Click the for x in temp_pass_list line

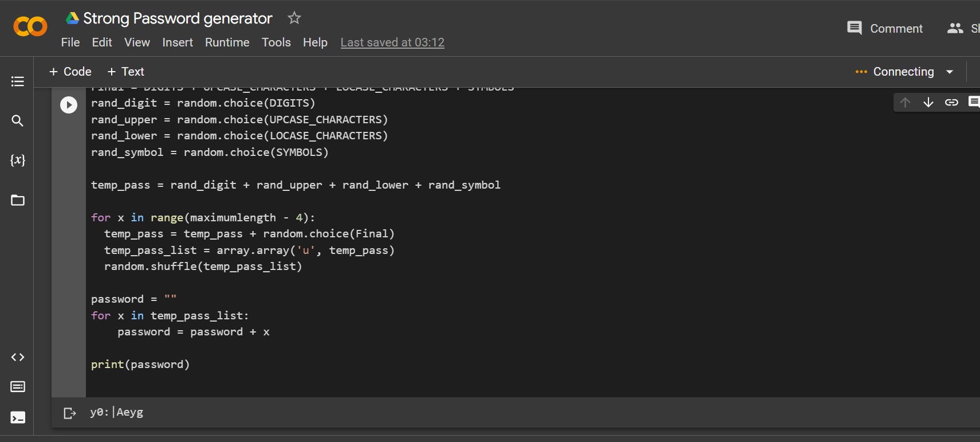point(170,316)
